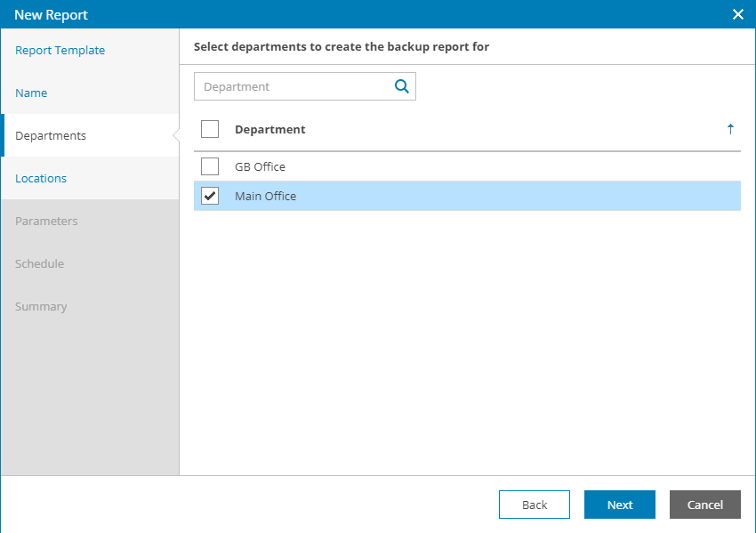Click the Next button
Viewport: 756px width, 533px height.
point(620,505)
